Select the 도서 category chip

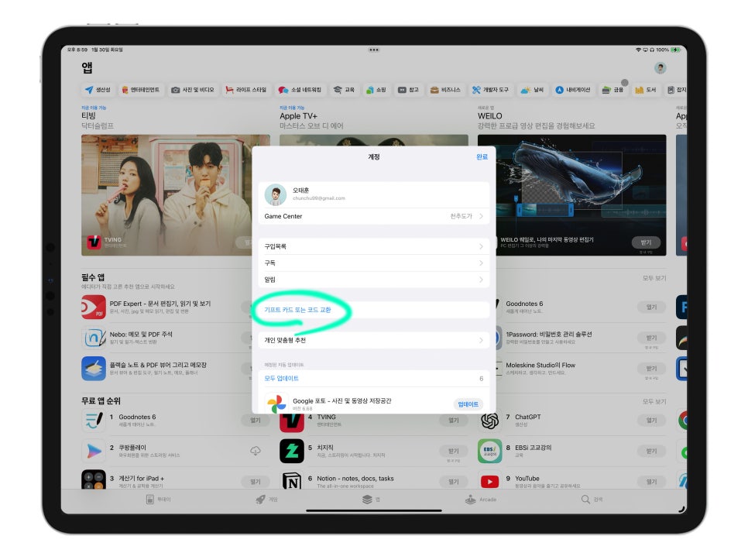click(646, 90)
